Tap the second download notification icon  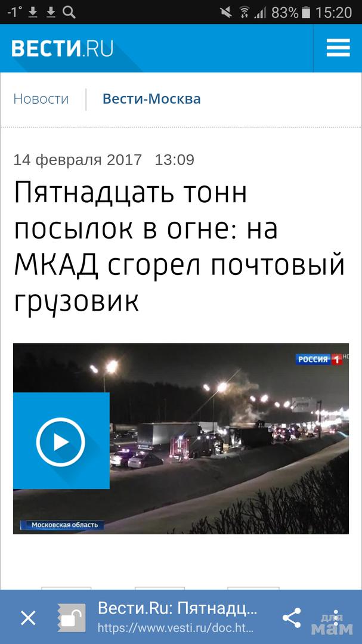[51, 13]
